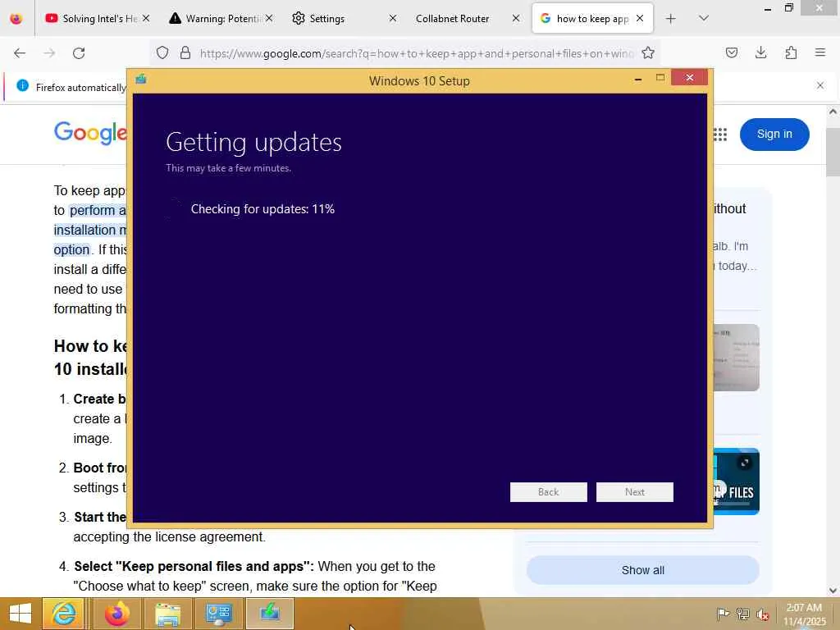Open the Firefox extensions puzzle icon
The width and height of the screenshot is (840, 630).
click(791, 52)
